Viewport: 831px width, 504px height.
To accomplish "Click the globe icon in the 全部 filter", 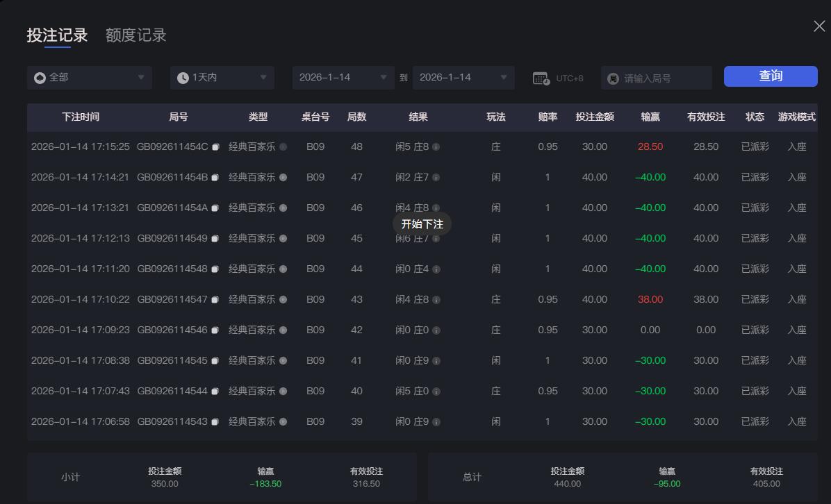I will pyautogui.click(x=40, y=78).
